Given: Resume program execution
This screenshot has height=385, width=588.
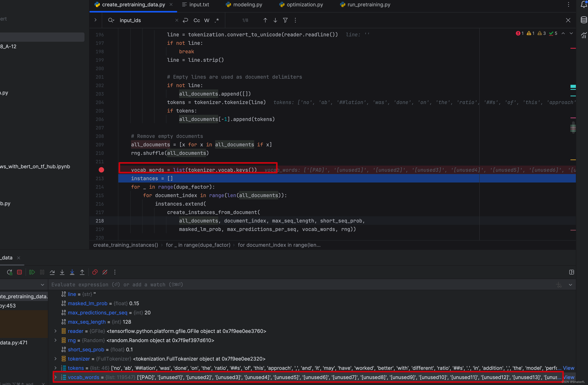Looking at the screenshot, I should pyautogui.click(x=32, y=272).
